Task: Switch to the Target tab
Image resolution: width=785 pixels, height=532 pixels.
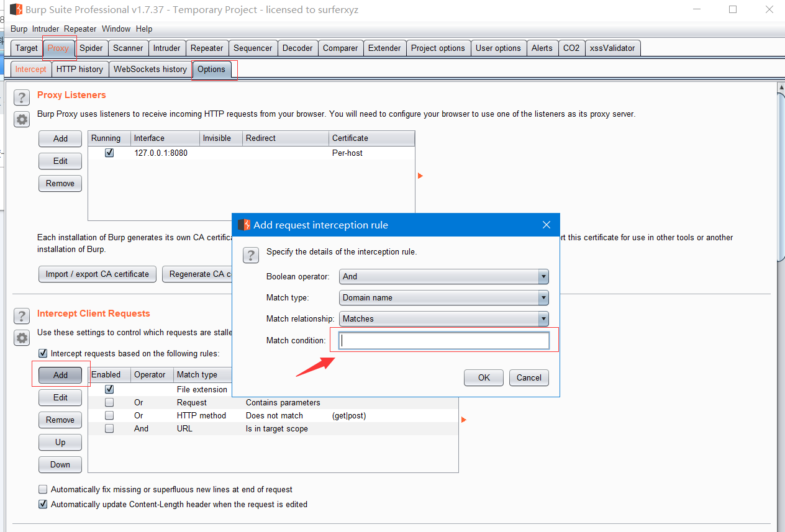Action: click(x=27, y=48)
